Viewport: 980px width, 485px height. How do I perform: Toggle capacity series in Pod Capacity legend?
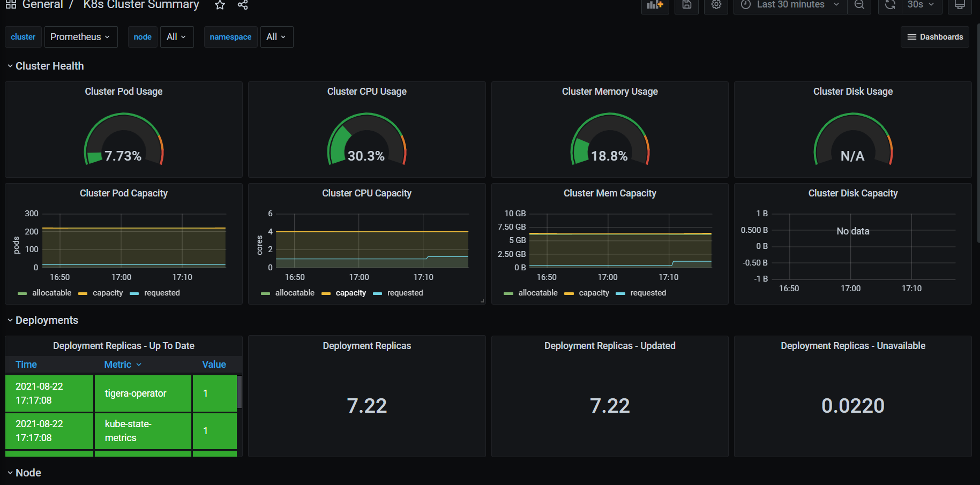pyautogui.click(x=108, y=293)
